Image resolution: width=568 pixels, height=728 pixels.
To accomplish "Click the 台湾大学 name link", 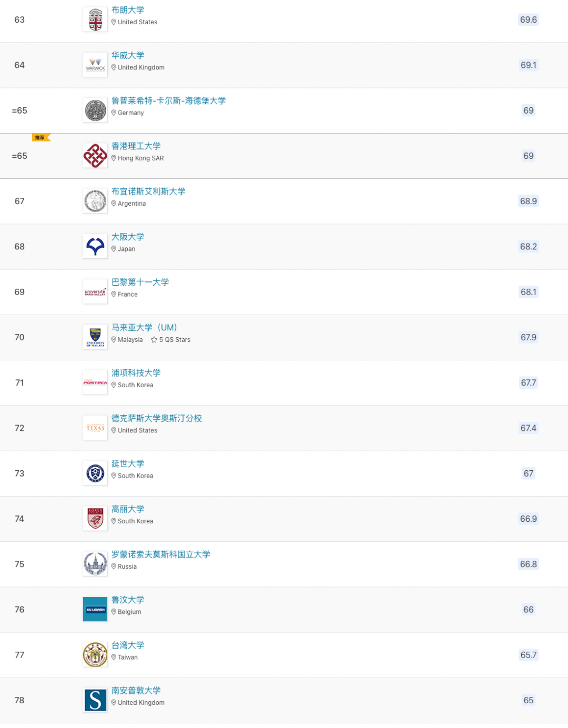I will coord(127,645).
